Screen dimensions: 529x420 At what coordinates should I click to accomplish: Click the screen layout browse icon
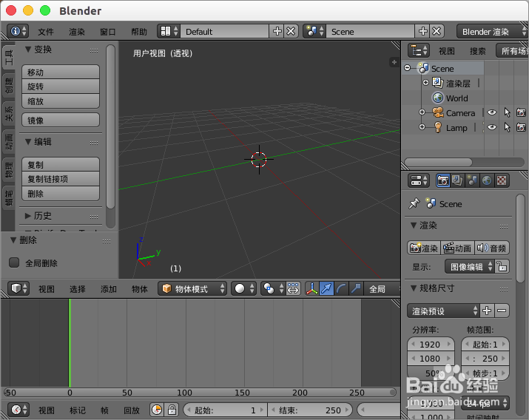click(169, 31)
